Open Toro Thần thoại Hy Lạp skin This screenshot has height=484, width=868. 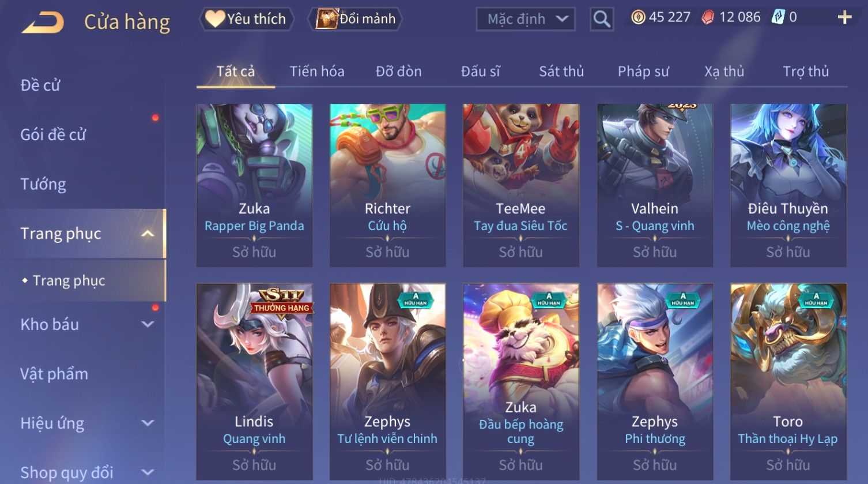(x=788, y=381)
